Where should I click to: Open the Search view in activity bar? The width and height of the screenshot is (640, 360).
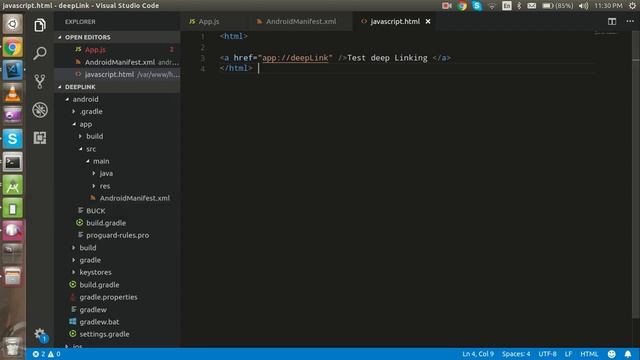[40, 53]
